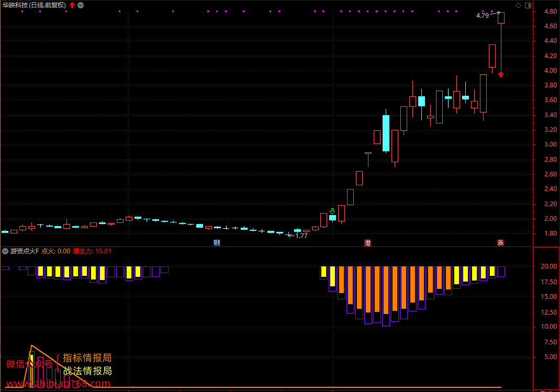Click the 华映科技(日线.前复权) chart title
Viewport: 560px width, 392px height.
click(35, 5)
